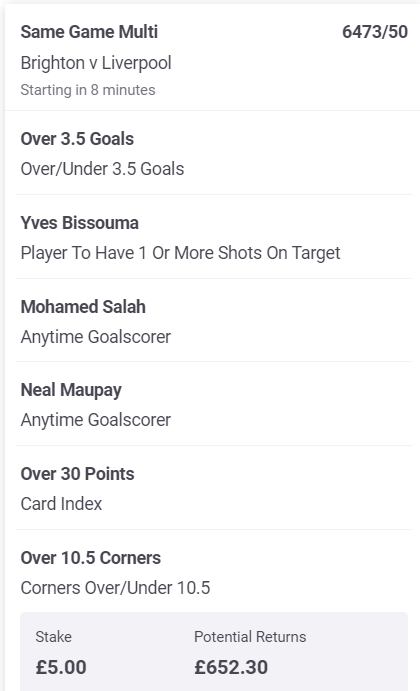Select the Over 10.5 Corners selection
Viewport: 420px width, 691px height.
click(x=91, y=558)
